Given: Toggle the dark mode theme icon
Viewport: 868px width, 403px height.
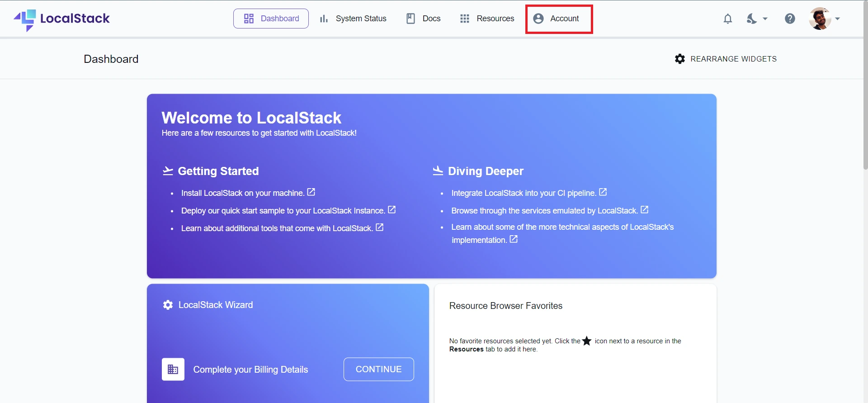Looking at the screenshot, I should click(751, 19).
